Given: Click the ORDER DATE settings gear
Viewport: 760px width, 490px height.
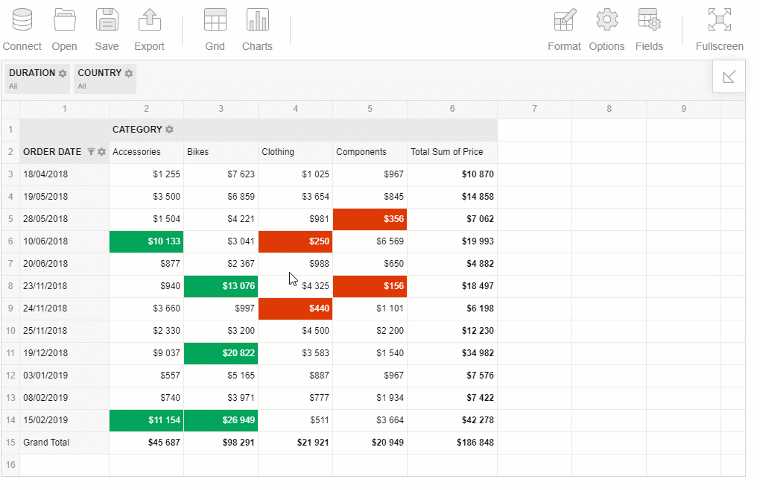Looking at the screenshot, I should (x=101, y=152).
